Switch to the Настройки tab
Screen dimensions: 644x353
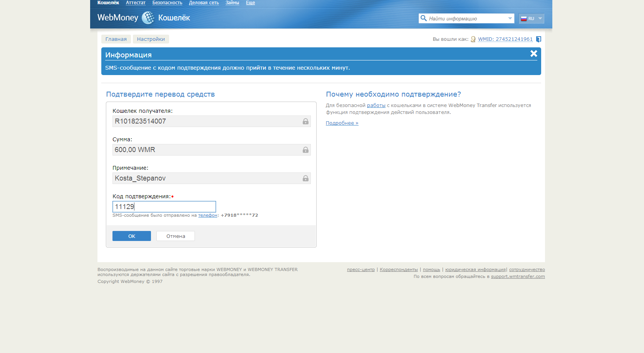151,39
